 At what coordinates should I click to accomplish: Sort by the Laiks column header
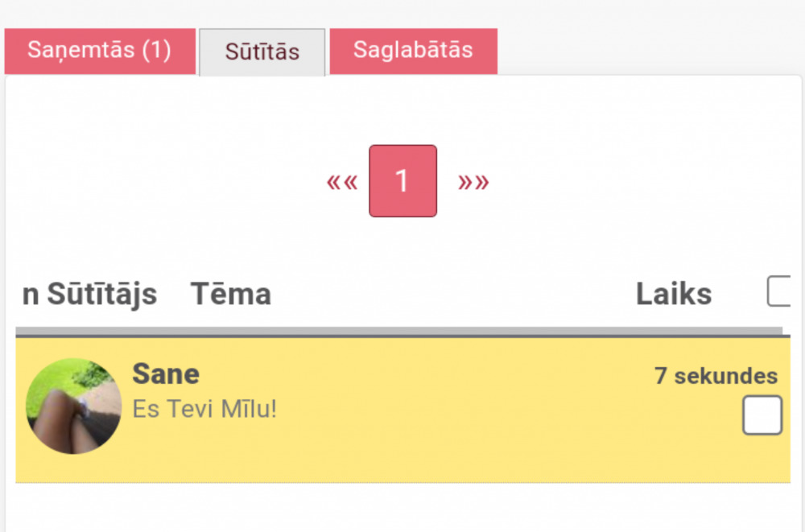pos(673,295)
